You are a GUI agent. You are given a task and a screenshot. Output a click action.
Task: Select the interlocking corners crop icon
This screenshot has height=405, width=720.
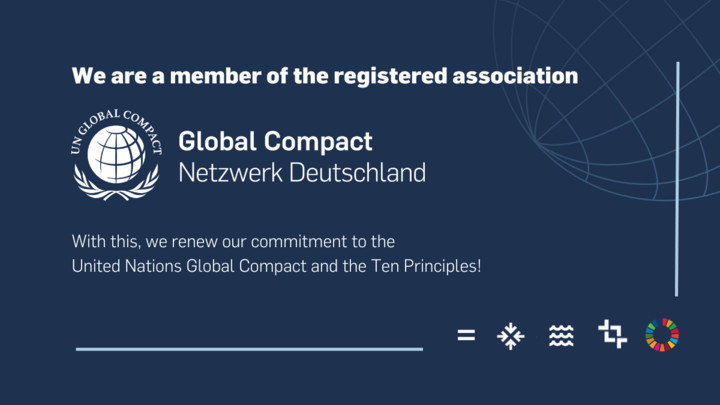pos(612,334)
